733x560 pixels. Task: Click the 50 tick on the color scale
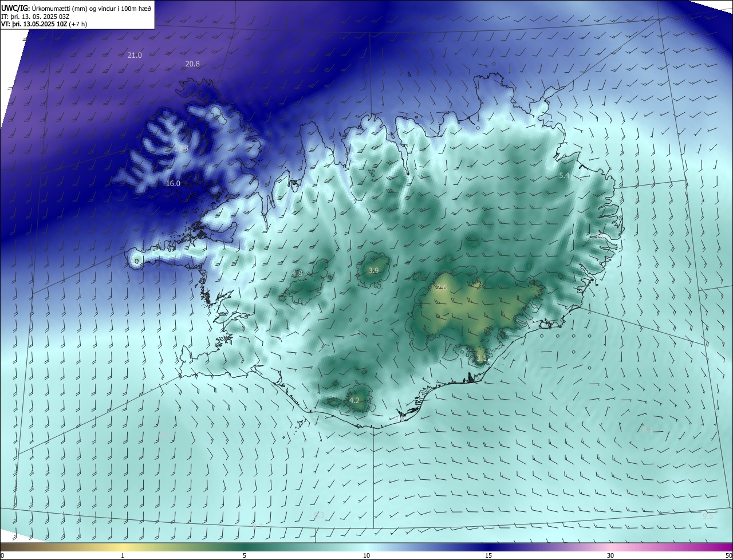728,555
